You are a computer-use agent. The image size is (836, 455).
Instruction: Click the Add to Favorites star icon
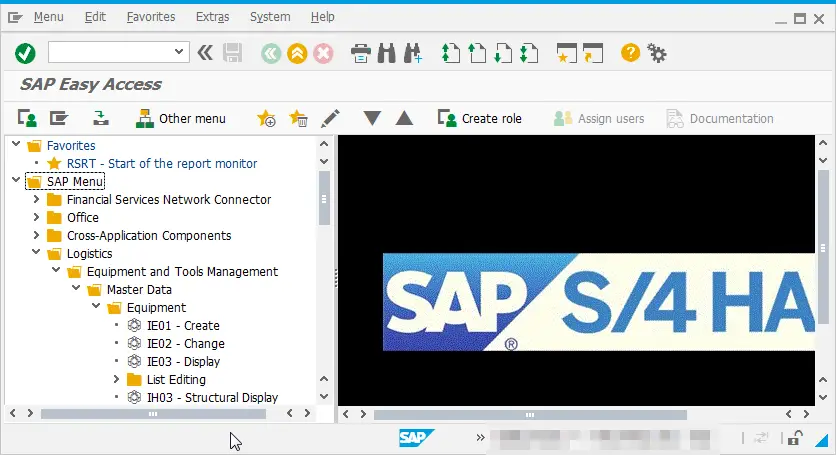pyautogui.click(x=266, y=118)
